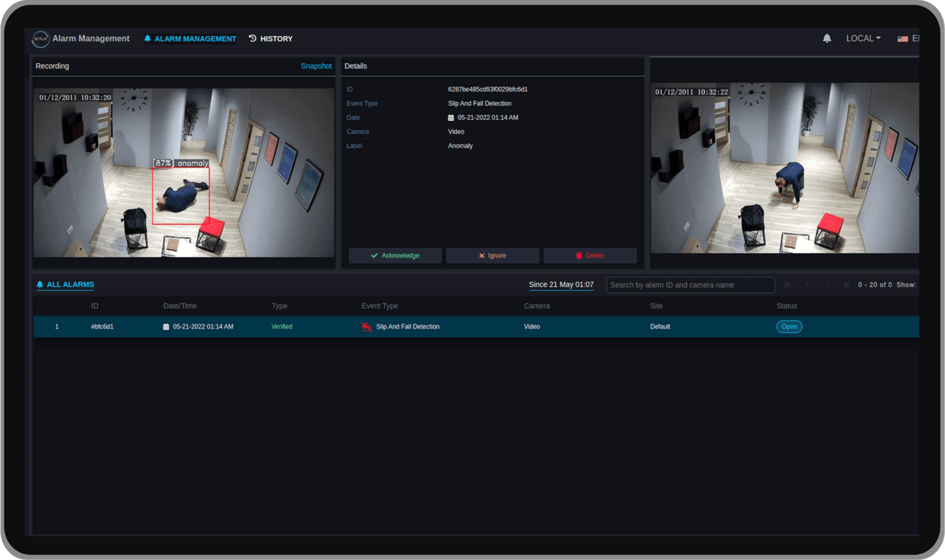Sort by the Date/Time column header
Image resolution: width=945 pixels, height=560 pixels.
180,306
